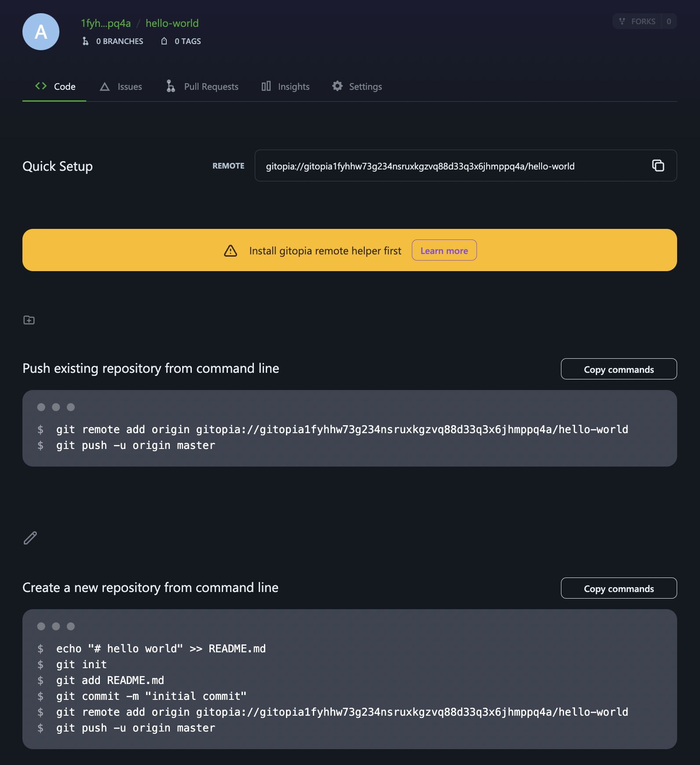Open the 1fyh...pq4a owner link
The image size is (700, 765).
pyautogui.click(x=106, y=23)
